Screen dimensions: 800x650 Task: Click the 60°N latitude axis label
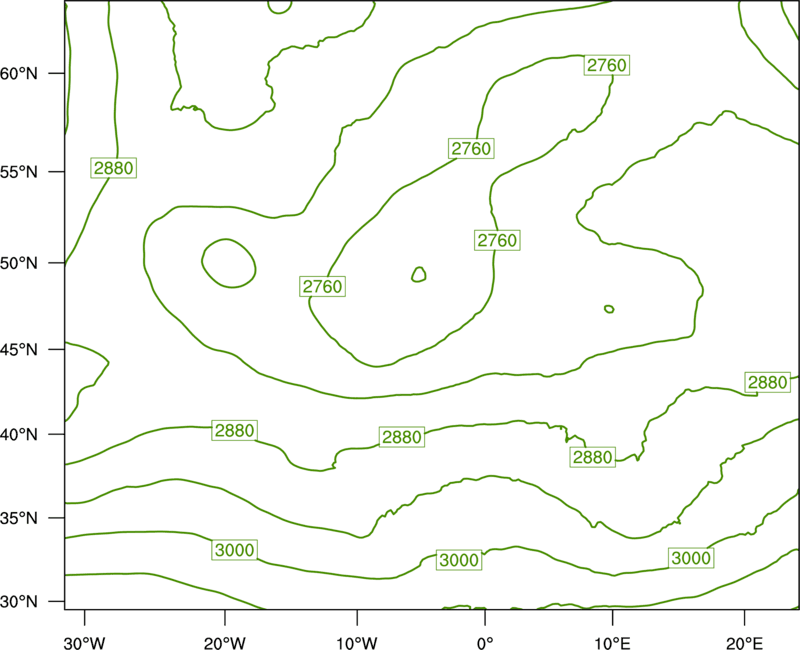[x=19, y=74]
